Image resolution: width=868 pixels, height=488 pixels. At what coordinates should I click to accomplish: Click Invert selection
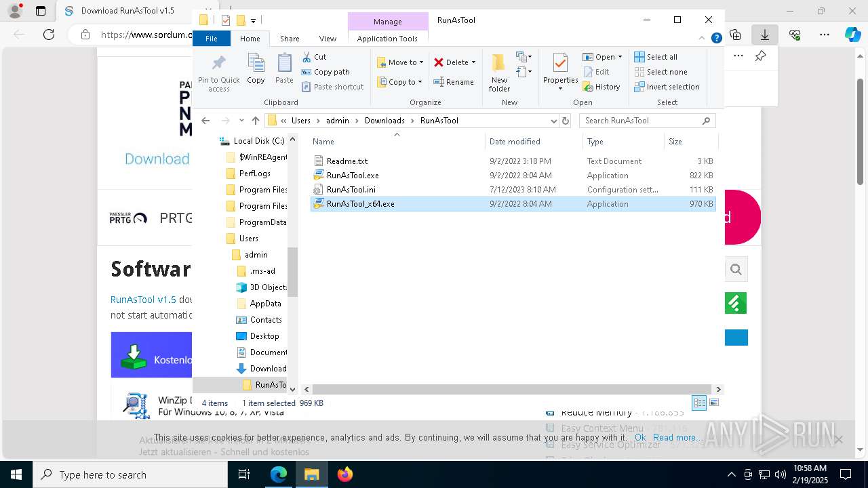coord(667,87)
